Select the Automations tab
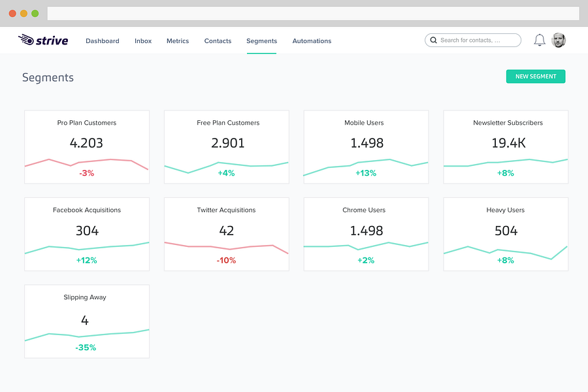Viewport: 588px width, 392px height. coord(312,41)
